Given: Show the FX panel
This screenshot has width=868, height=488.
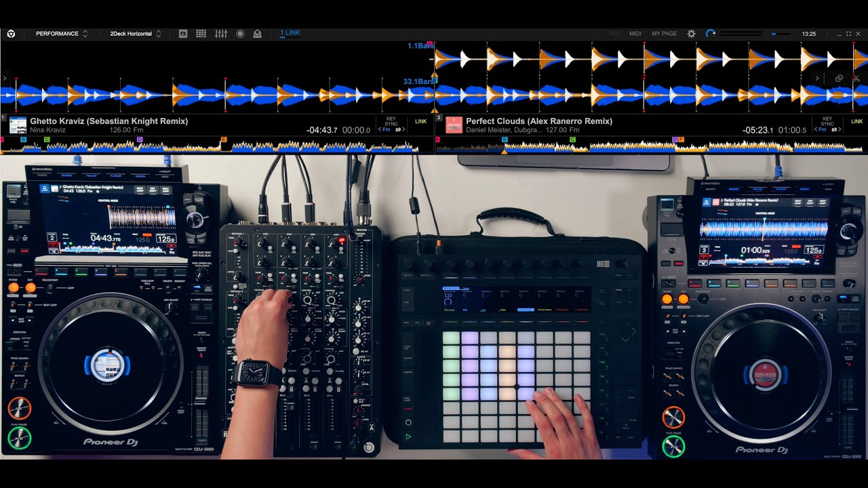Looking at the screenshot, I should 183,33.
